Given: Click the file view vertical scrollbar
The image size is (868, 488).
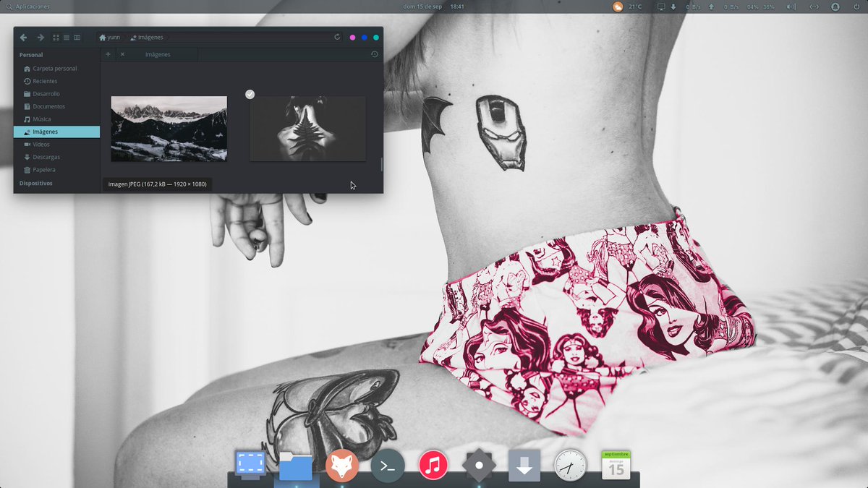Looking at the screenshot, I should click(381, 164).
